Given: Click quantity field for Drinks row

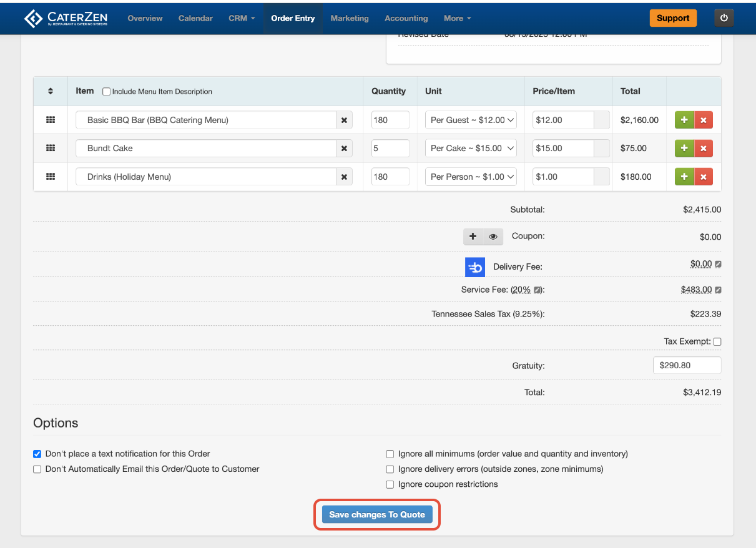Looking at the screenshot, I should pyautogui.click(x=390, y=177).
